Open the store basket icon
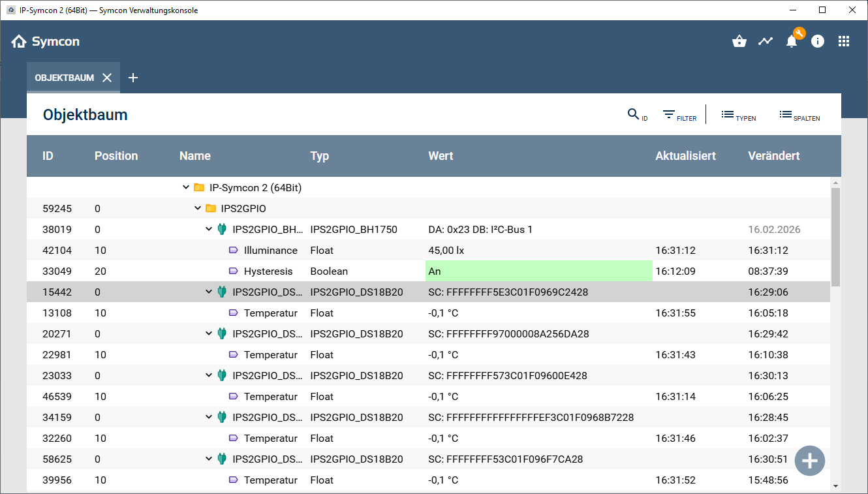Image resolution: width=868 pixels, height=494 pixels. point(739,41)
